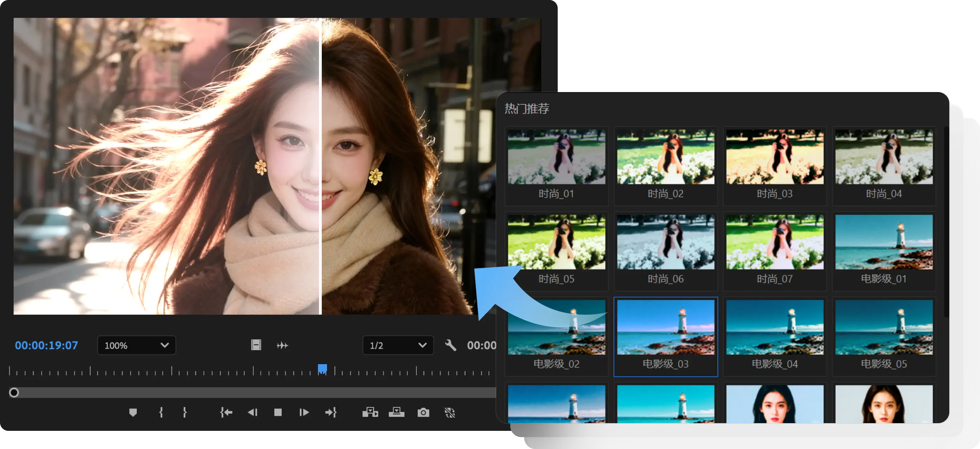Click the 00:00:19:07 timecode field
Image resolution: width=980 pixels, height=449 pixels.
click(x=46, y=346)
